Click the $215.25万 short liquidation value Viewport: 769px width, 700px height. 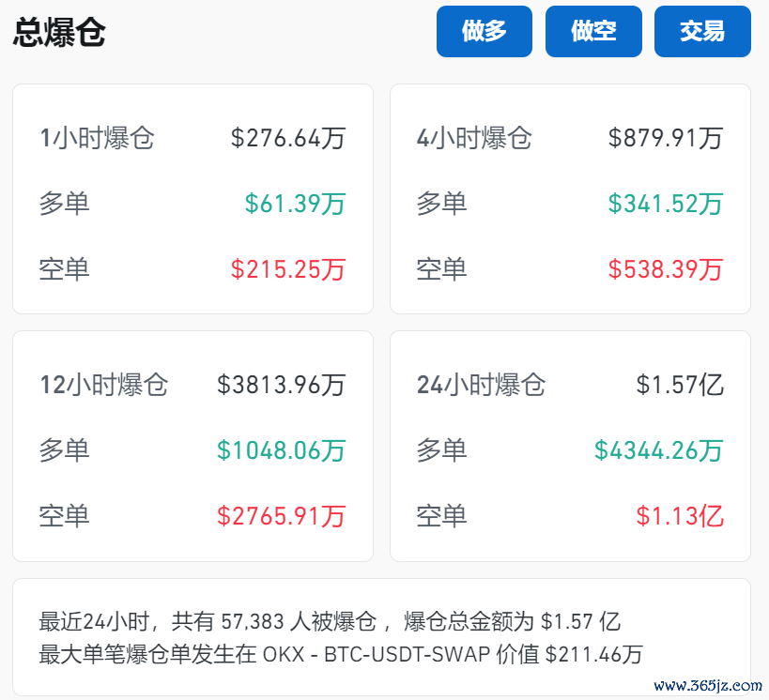[288, 269]
